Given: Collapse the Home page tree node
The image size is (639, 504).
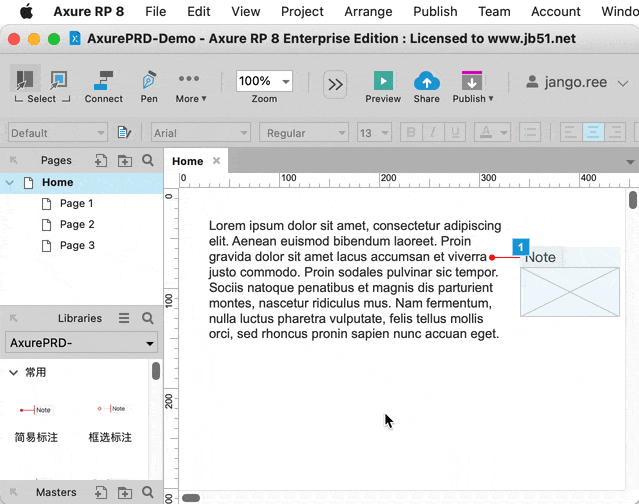Looking at the screenshot, I should click(10, 183).
